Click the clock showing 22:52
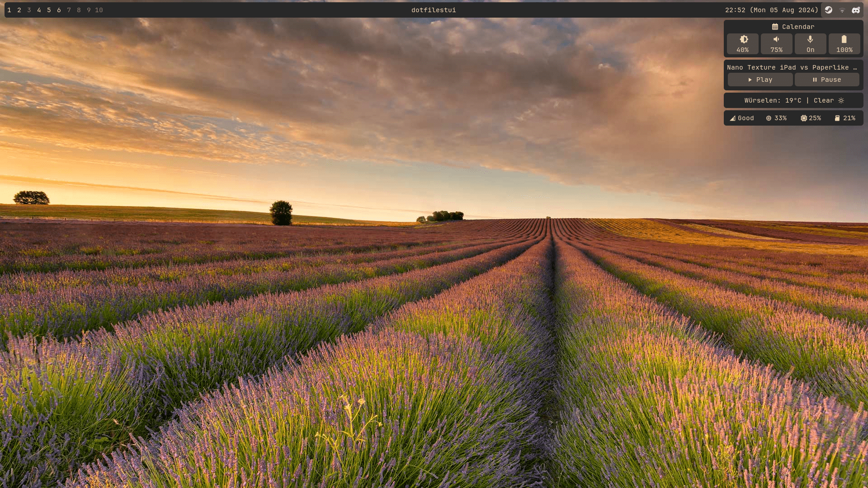Viewport: 868px width, 488px height. (772, 10)
